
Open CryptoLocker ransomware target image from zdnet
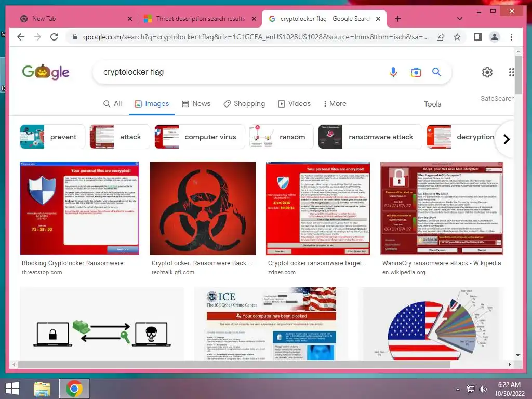coord(318,208)
